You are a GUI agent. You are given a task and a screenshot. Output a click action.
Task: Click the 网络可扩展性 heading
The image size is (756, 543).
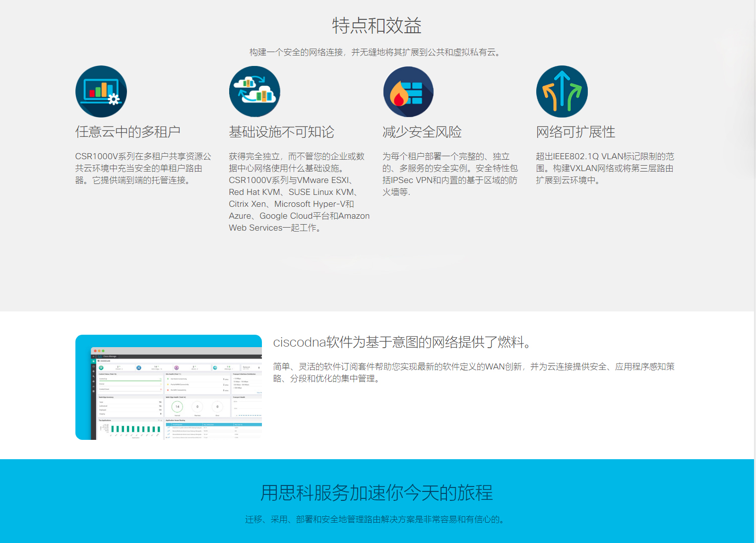[x=575, y=132]
